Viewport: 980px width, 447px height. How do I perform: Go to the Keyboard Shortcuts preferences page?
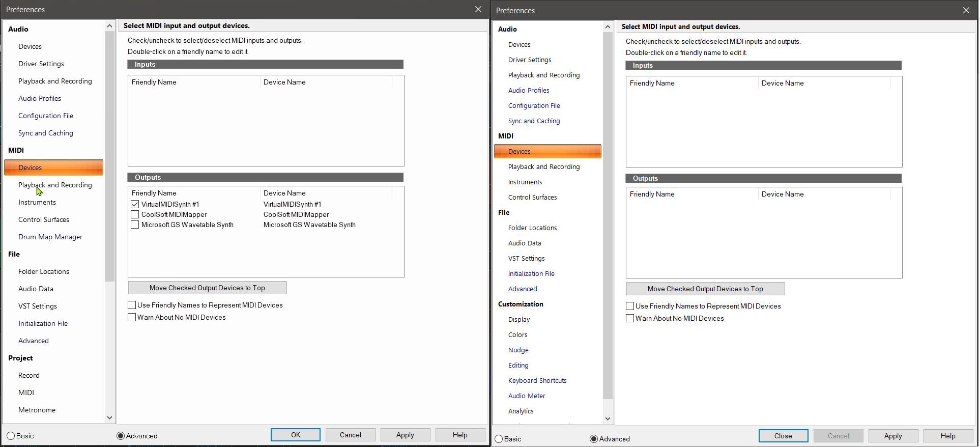coord(537,380)
